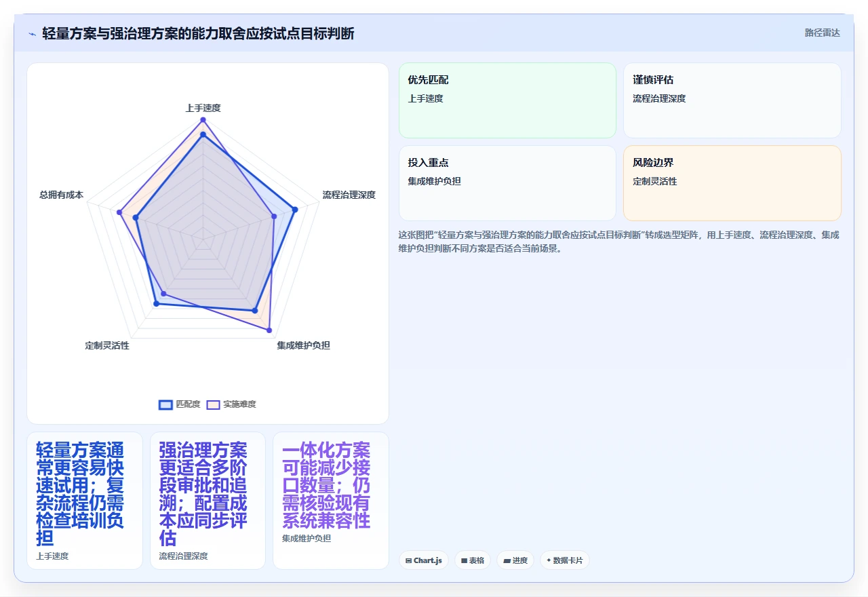The image size is (868, 597).
Task: Click the icon in 进度 tag
Action: coord(506,560)
